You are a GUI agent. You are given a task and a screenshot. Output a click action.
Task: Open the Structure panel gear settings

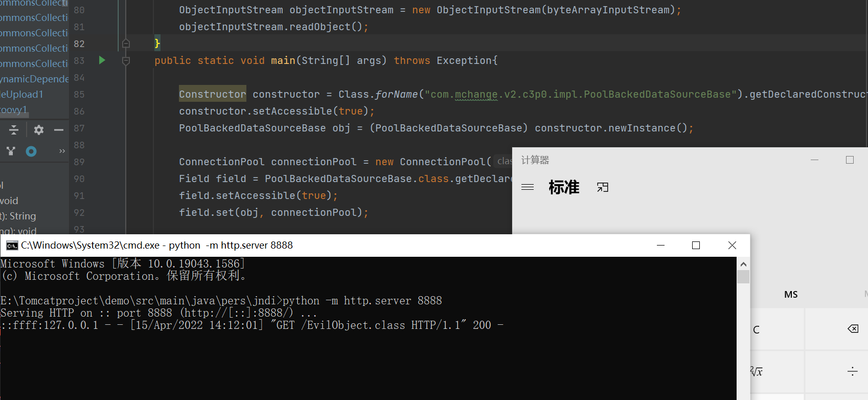pos(39,130)
